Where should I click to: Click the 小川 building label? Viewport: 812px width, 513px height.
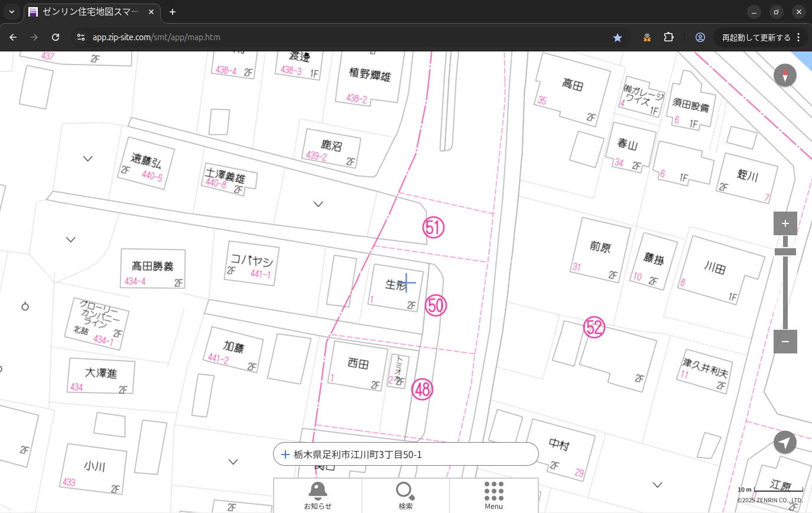(x=95, y=467)
